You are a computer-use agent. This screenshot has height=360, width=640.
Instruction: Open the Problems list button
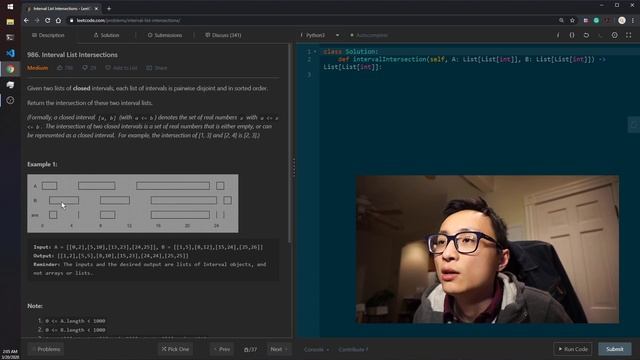[46, 349]
